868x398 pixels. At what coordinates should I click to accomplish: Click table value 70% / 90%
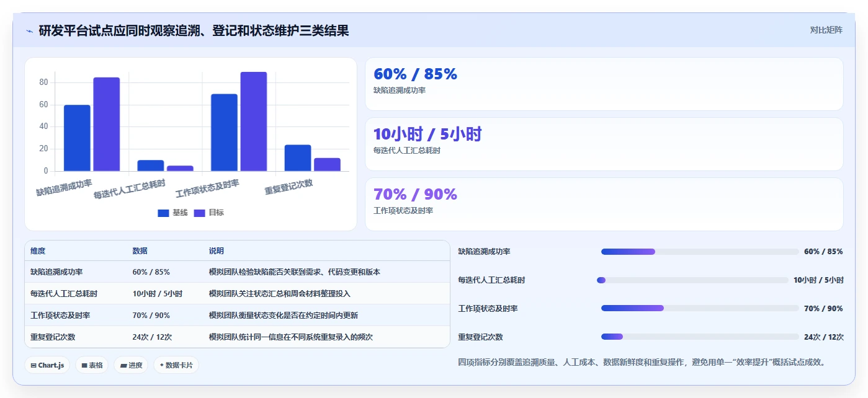pos(151,315)
